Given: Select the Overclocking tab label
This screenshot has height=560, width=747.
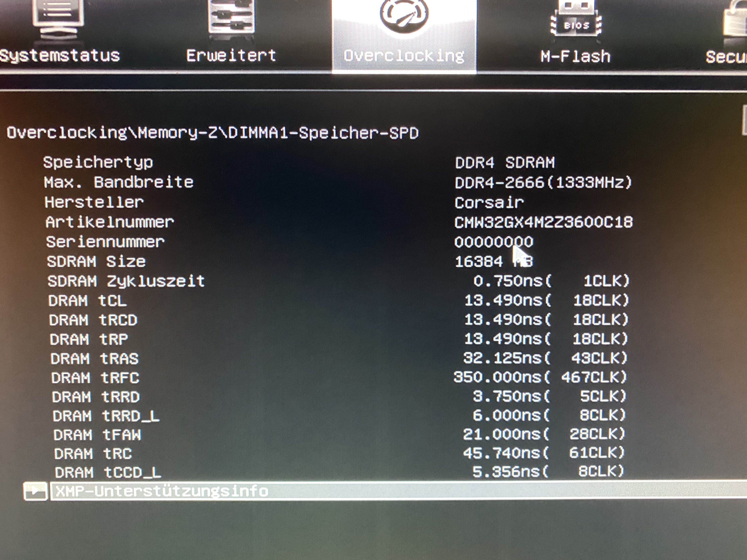Looking at the screenshot, I should coord(404,56).
